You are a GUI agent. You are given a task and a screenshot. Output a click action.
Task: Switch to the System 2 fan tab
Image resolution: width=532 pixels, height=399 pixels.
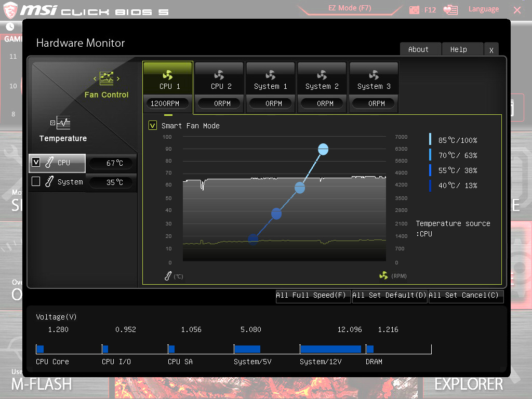(x=322, y=87)
